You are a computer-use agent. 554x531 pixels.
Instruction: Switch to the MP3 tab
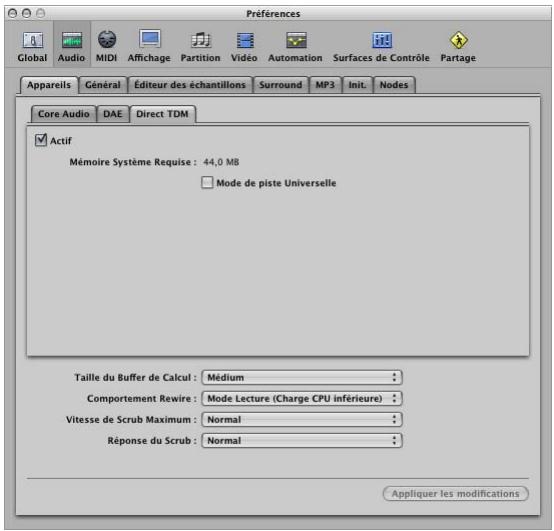(x=325, y=85)
